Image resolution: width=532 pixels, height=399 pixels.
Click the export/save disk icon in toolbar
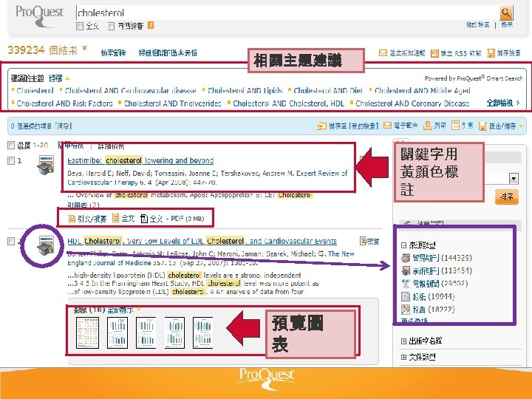[x=482, y=126]
